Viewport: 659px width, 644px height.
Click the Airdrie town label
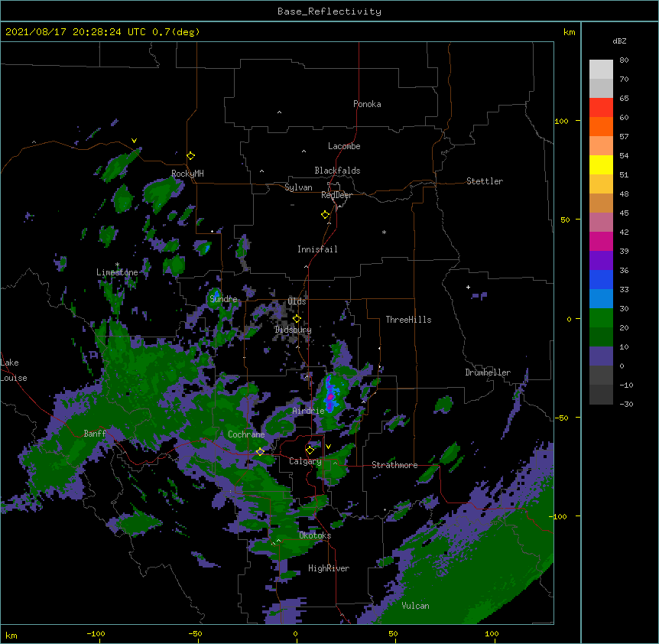point(309,411)
